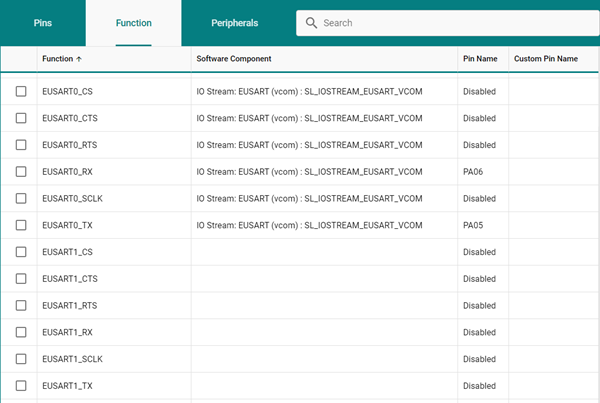This screenshot has height=403, width=600.
Task: Edit custom pin name for EUSART0_RX
Action: point(553,172)
